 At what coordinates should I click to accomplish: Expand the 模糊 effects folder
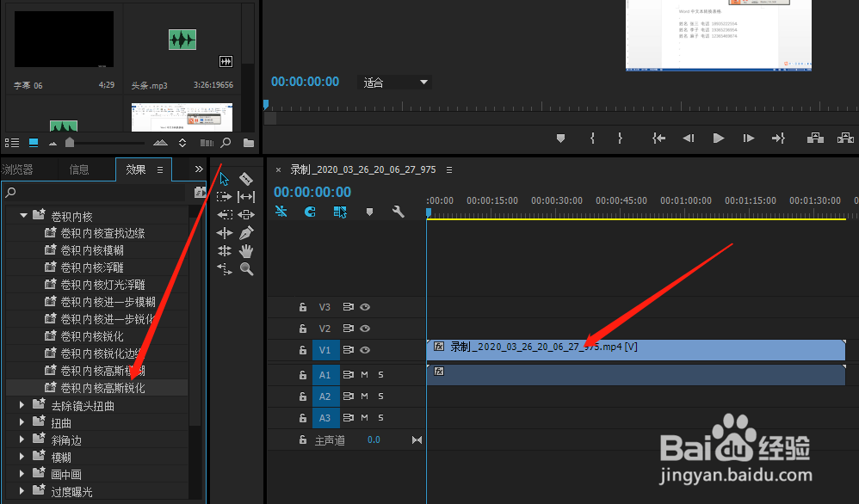[22, 456]
